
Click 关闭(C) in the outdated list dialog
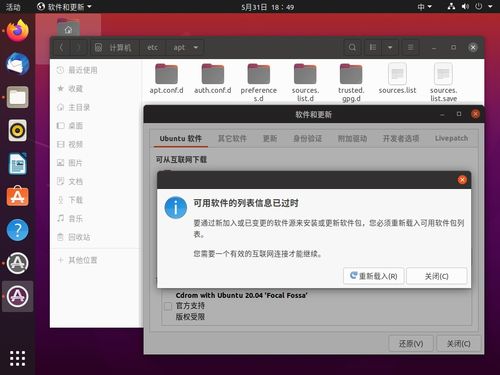coord(436,276)
